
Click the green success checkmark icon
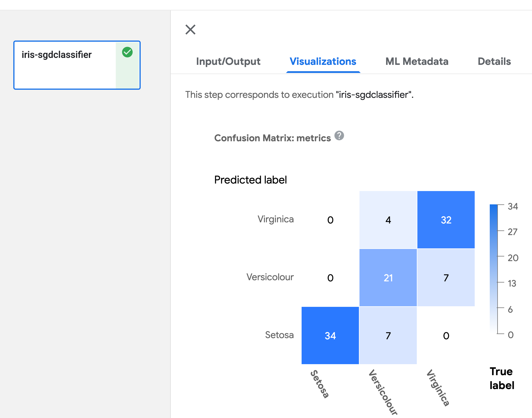coord(127,52)
